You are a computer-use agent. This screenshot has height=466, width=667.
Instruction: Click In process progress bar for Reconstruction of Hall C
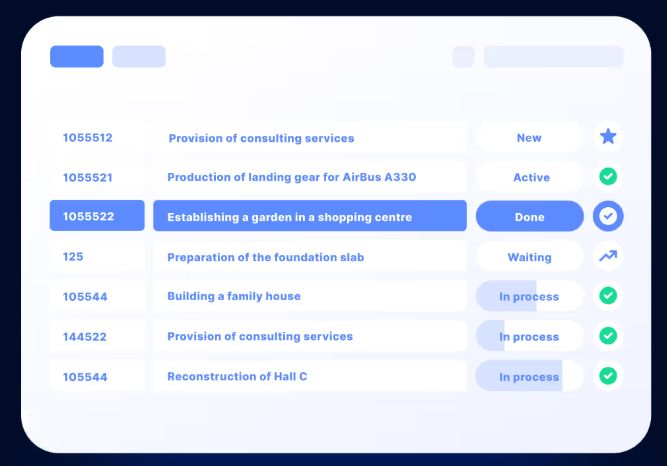pyautogui.click(x=529, y=376)
